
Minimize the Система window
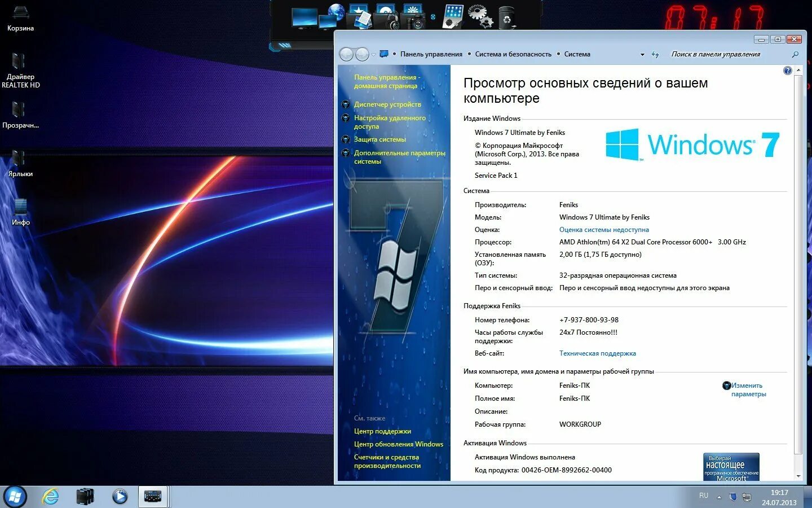click(761, 39)
